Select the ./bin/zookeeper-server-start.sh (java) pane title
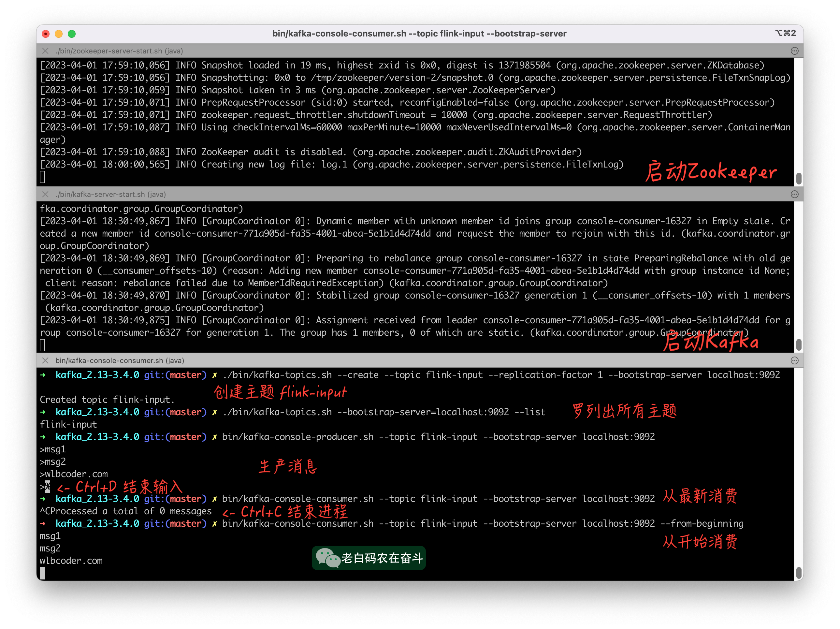The image size is (840, 629). pyautogui.click(x=119, y=51)
